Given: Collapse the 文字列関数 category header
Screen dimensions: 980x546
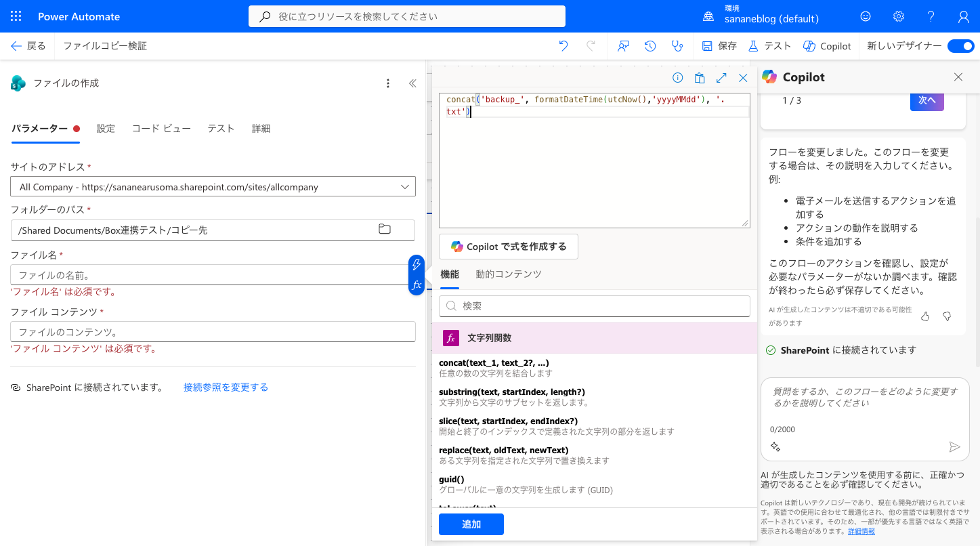Looking at the screenshot, I should tap(595, 338).
